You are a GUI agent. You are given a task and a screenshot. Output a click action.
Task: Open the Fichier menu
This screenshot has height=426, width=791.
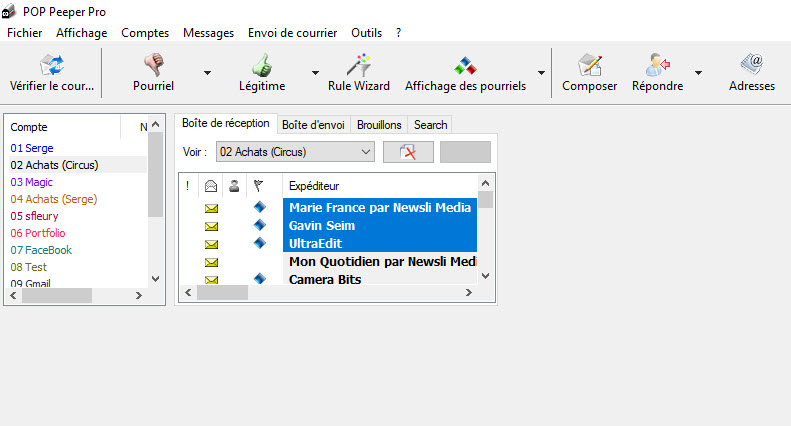point(25,33)
